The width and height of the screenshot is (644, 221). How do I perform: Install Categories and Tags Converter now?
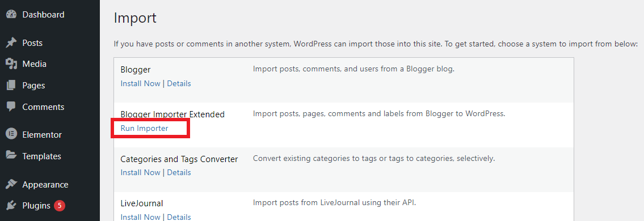pos(140,172)
